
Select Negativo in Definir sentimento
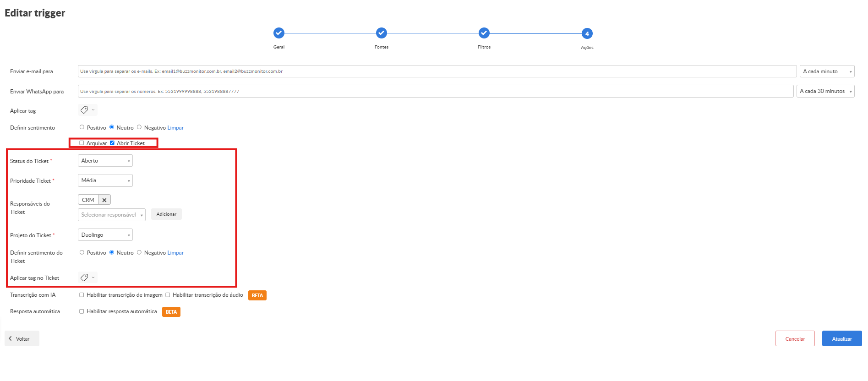139,127
